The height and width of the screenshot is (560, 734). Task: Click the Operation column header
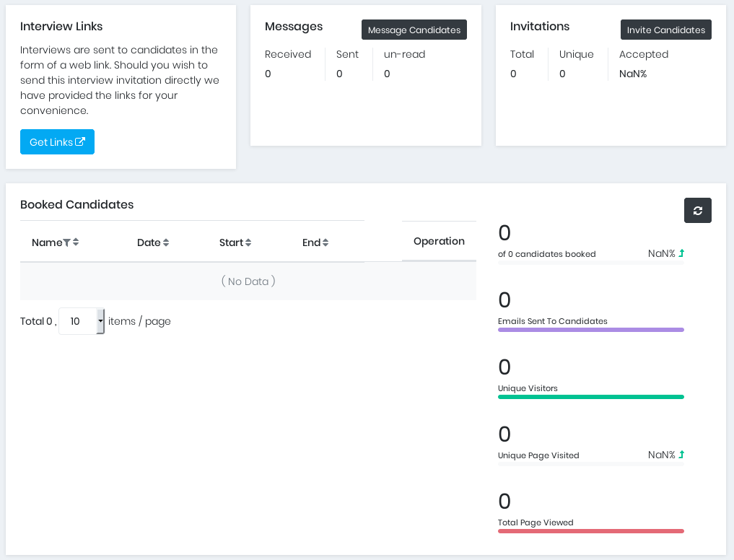(x=439, y=241)
